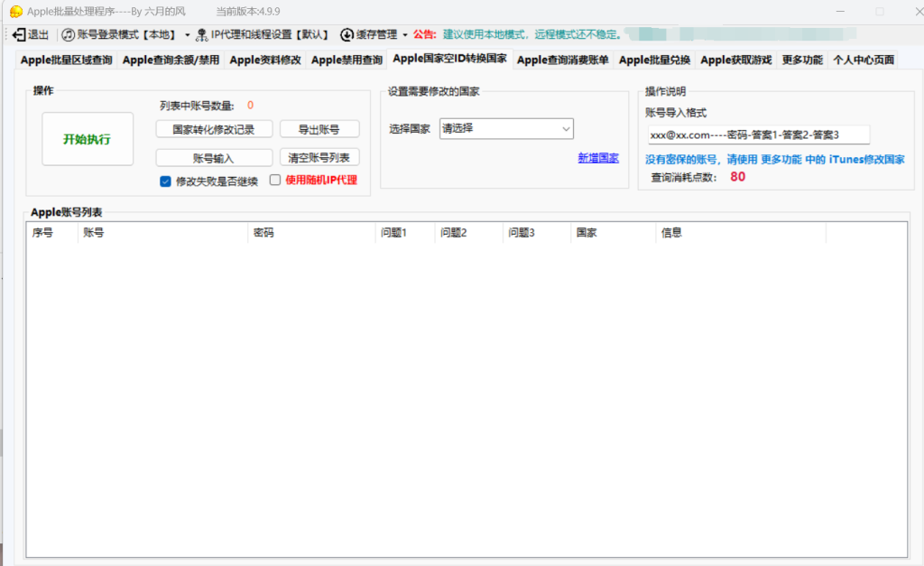The width and height of the screenshot is (924, 566).
Task: Open the 选择国家 dropdown list
Action: click(x=506, y=129)
